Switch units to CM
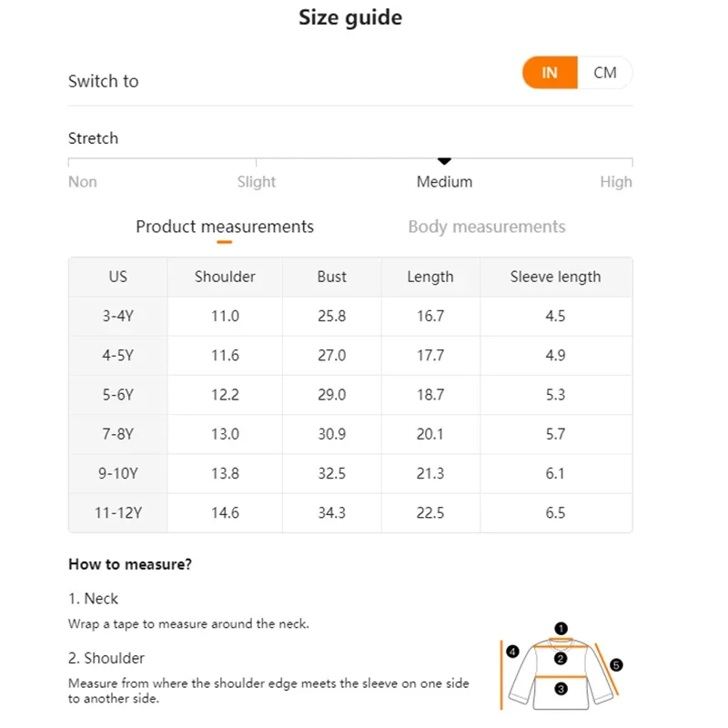 pyautogui.click(x=604, y=73)
